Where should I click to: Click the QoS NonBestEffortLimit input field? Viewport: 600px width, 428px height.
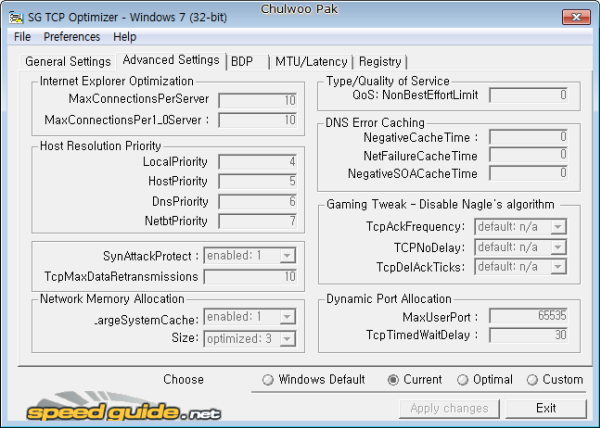528,95
